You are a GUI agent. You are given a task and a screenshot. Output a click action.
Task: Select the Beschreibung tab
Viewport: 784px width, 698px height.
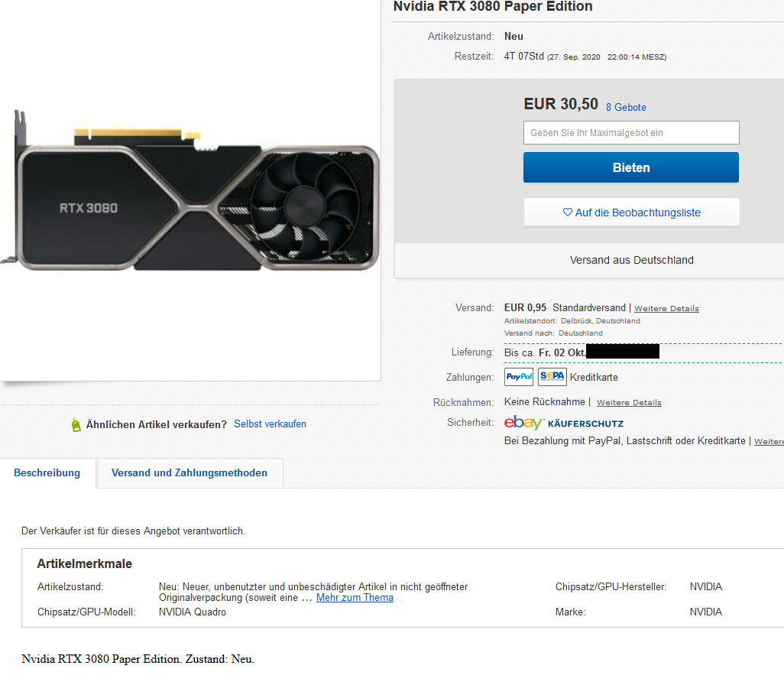pos(47,472)
